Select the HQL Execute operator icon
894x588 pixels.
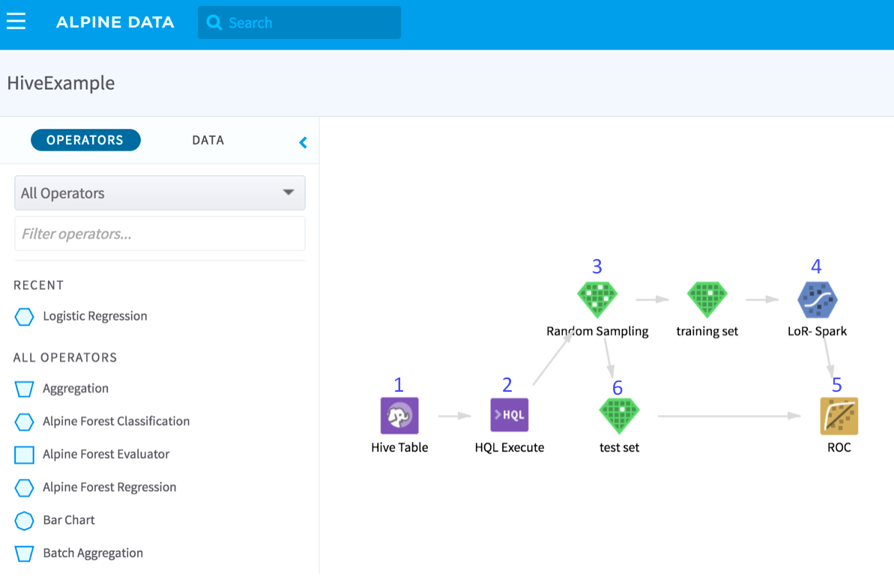(x=510, y=415)
